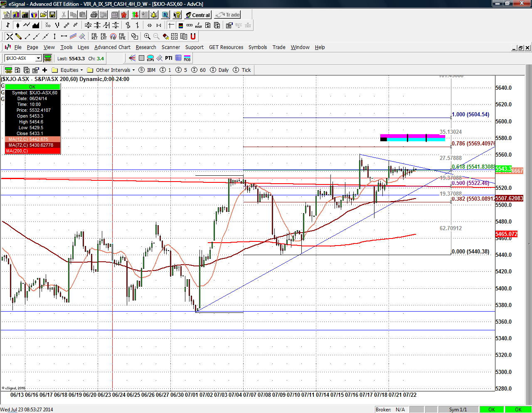This screenshot has width=532, height=413.
Task: Click the 0.618 Fibonacci level label
Action: click(x=473, y=167)
